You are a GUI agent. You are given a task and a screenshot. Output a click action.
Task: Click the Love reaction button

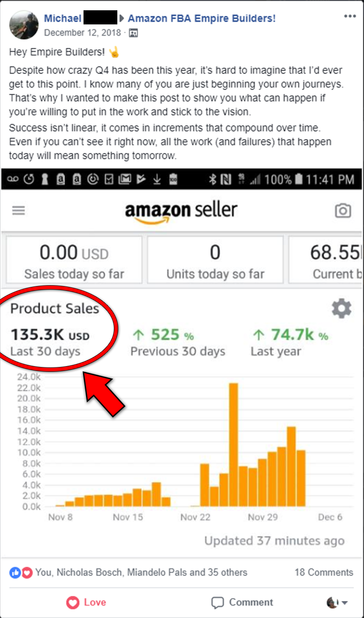[x=86, y=602]
